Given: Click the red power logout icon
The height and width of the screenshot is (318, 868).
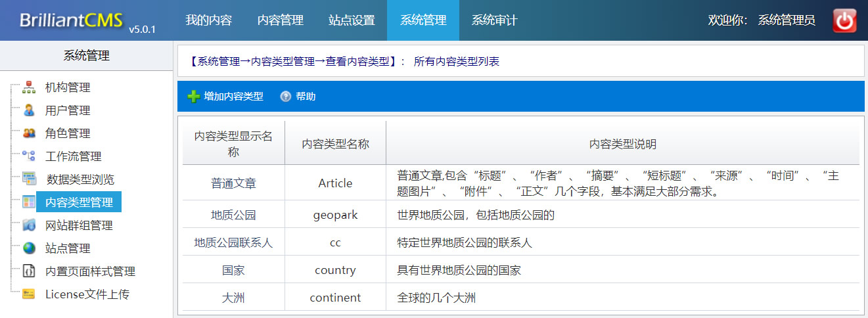Looking at the screenshot, I should coord(844,20).
